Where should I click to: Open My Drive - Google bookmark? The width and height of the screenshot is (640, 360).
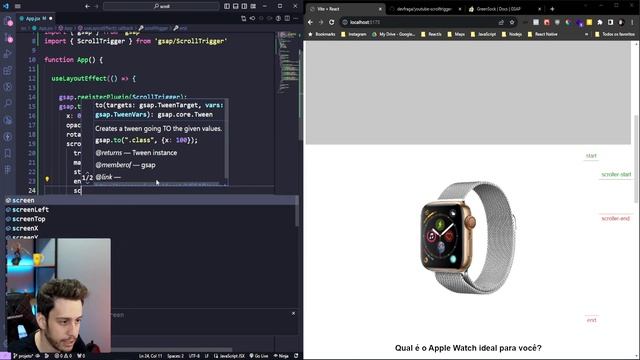(393, 34)
